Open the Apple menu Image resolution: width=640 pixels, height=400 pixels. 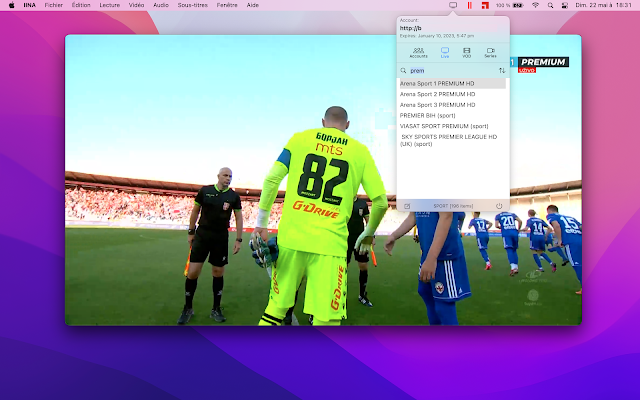pyautogui.click(x=11, y=5)
